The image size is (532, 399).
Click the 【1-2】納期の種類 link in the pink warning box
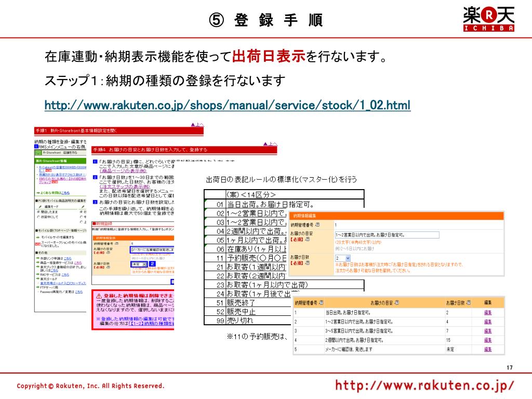click(x=151, y=324)
